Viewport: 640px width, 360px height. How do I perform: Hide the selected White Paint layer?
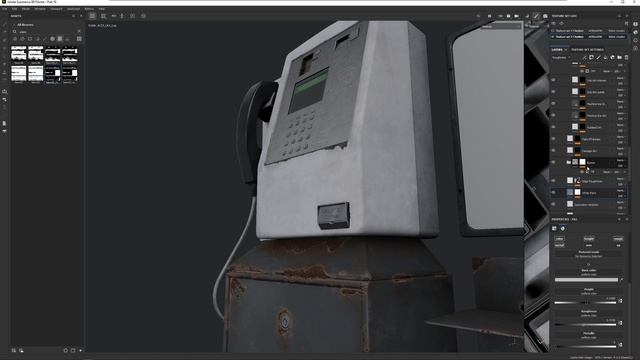553,192
